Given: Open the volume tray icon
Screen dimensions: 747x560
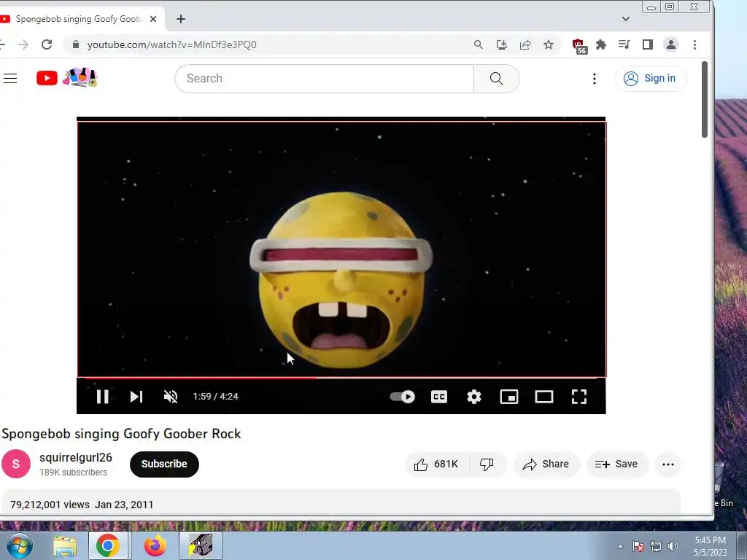Looking at the screenshot, I should click(x=673, y=546).
